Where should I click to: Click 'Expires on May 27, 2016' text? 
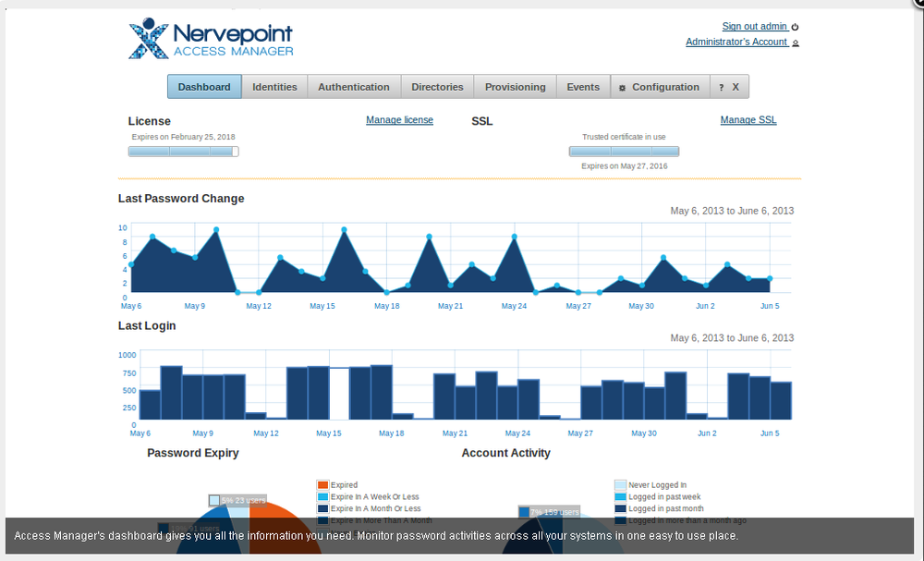(624, 166)
